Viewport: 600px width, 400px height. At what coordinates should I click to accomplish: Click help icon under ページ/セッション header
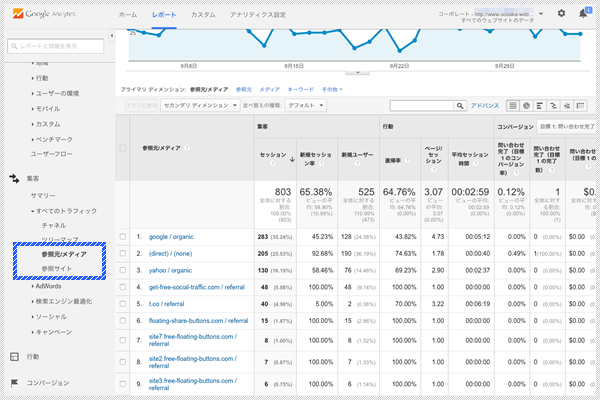tap(434, 170)
